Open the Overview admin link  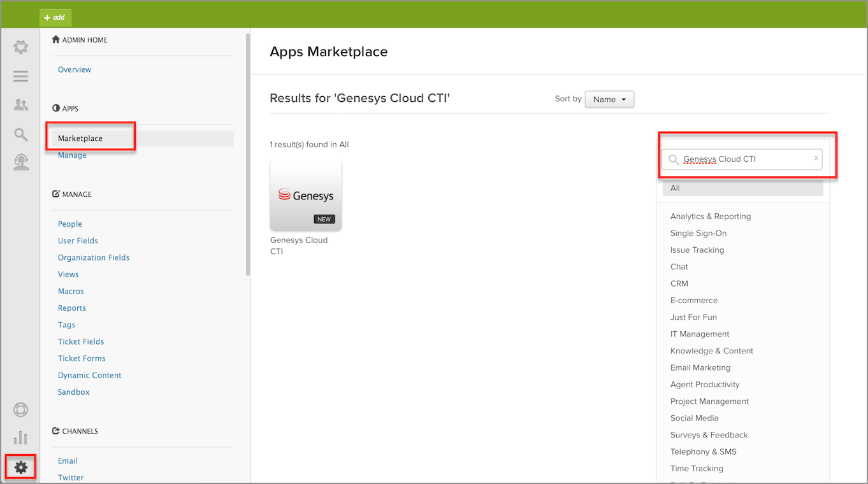click(75, 69)
